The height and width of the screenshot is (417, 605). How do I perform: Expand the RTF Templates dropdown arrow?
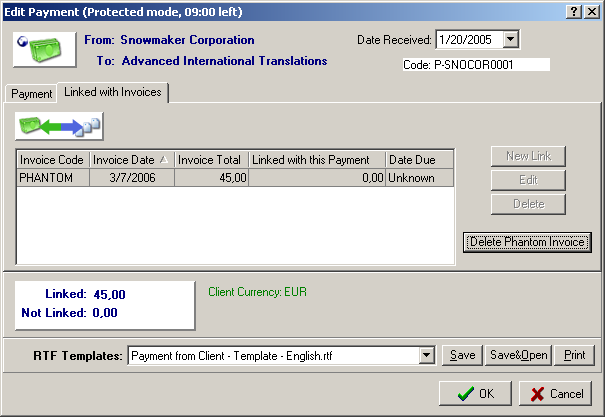[x=427, y=355]
